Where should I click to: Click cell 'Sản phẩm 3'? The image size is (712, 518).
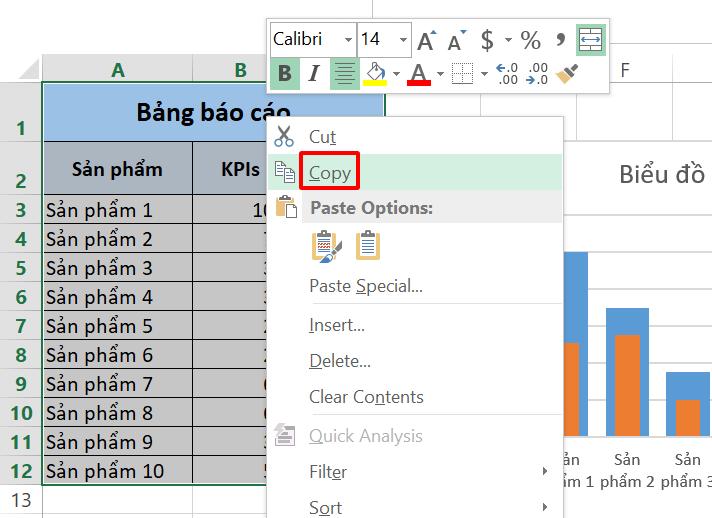[117, 268]
